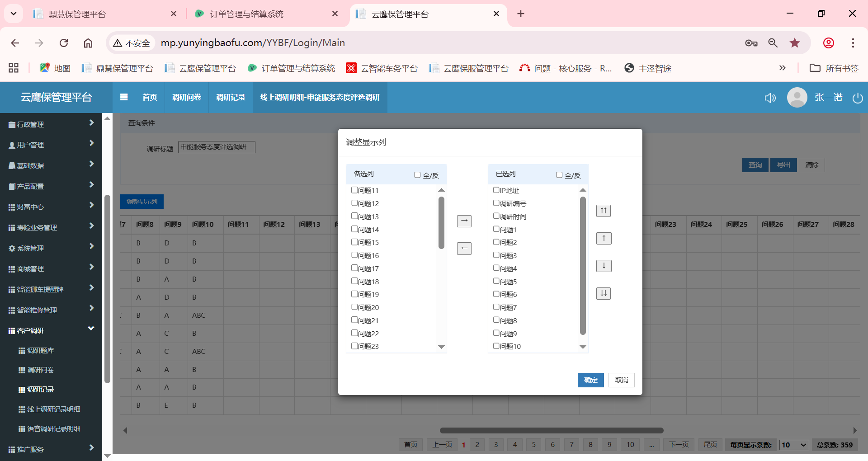The image size is (868, 461).
Task: Open the 每页显示条数 dropdown
Action: (794, 445)
